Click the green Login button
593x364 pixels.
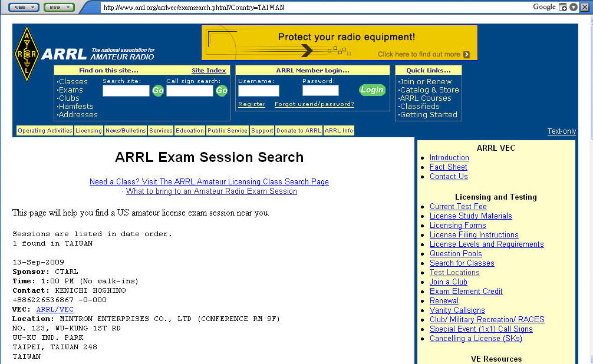click(372, 90)
